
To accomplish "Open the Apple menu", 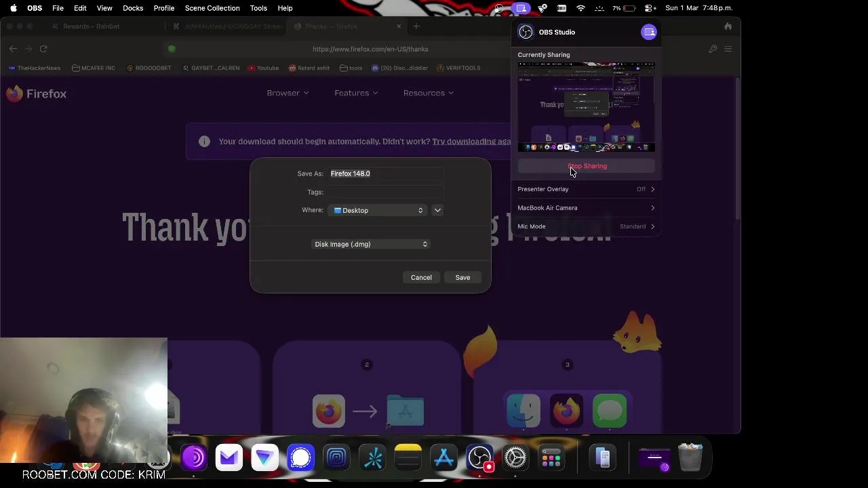I will tap(13, 8).
